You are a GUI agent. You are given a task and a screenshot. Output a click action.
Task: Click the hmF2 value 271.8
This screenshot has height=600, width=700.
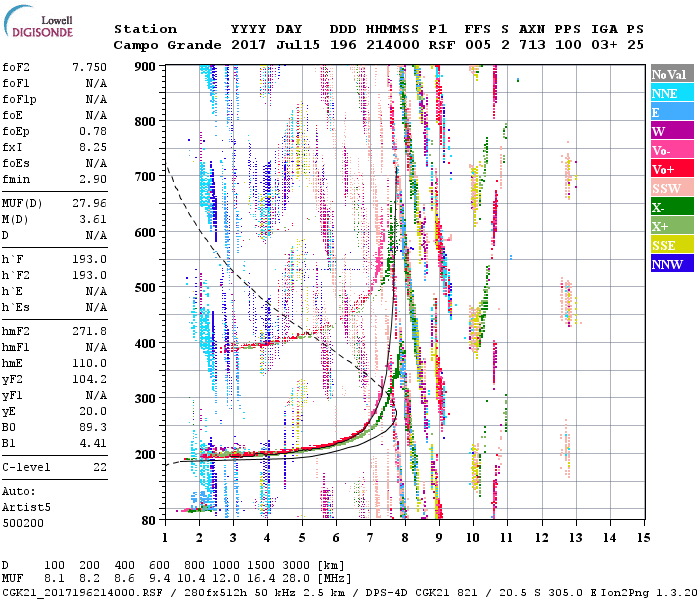89,331
